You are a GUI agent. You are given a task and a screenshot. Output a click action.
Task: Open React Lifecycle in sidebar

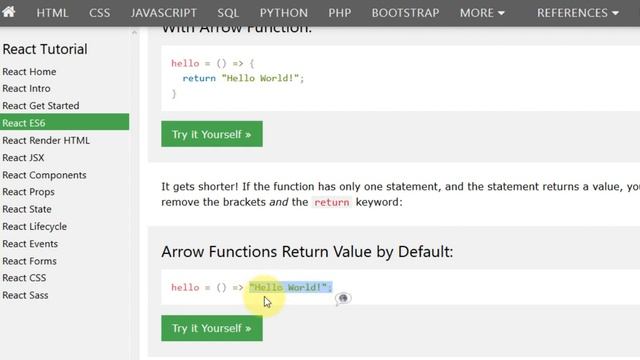[35, 226]
